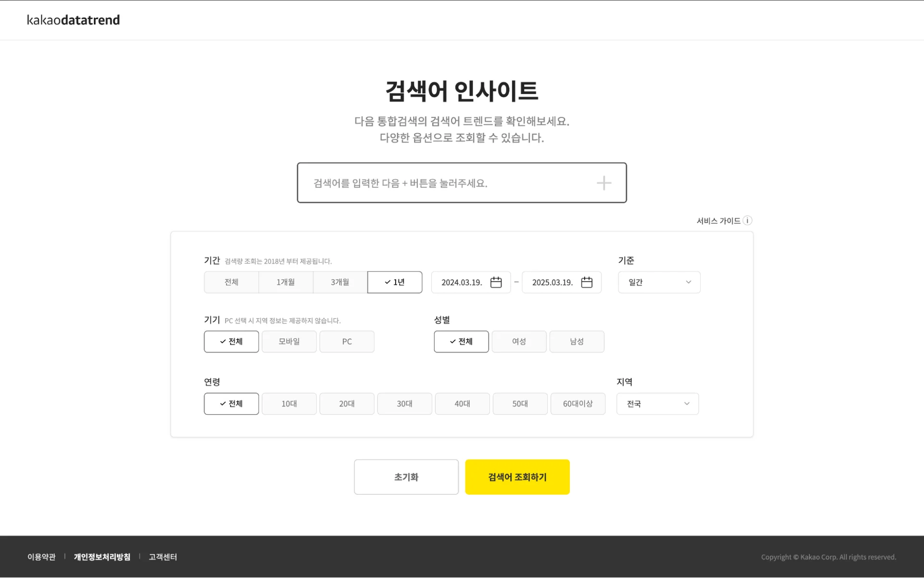Open the 지역 dropdown showing 전국

657,403
